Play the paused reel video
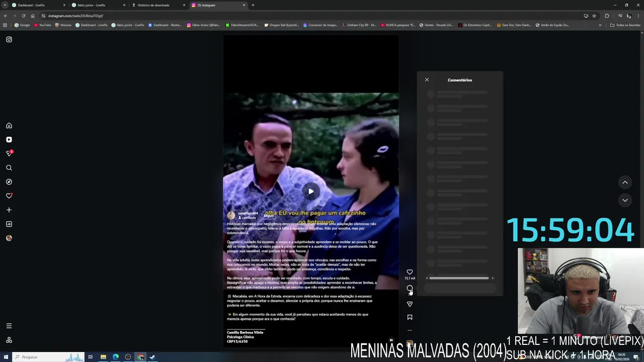Image resolution: width=644 pixels, height=362 pixels. coord(311,191)
